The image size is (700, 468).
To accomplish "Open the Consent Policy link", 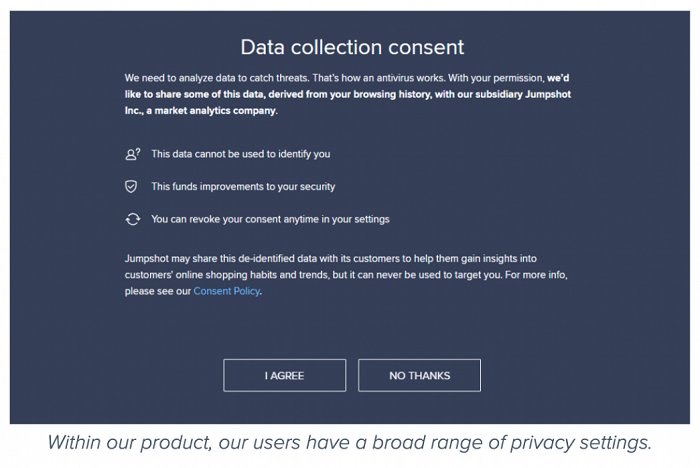I will (226, 291).
